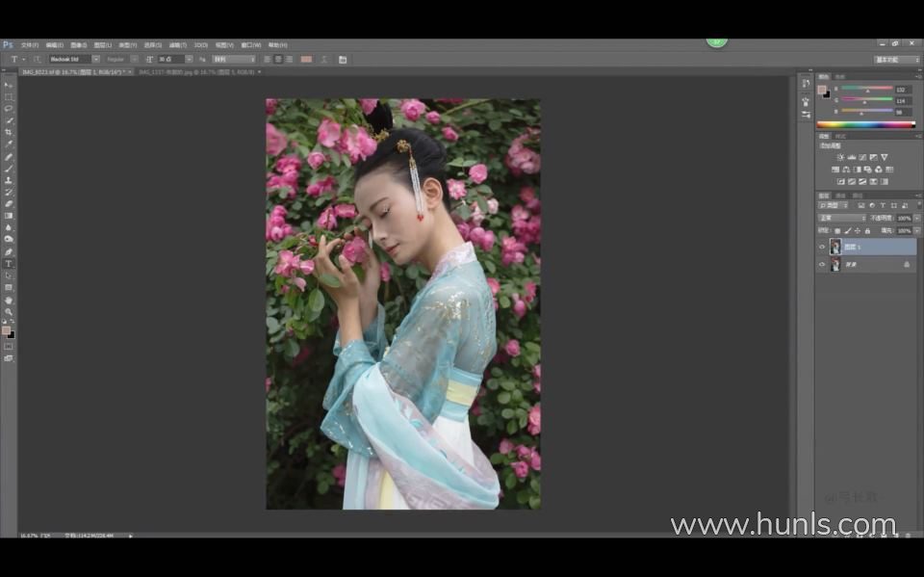This screenshot has height=577, width=924.
Task: Open the Image menu
Action: [78, 45]
